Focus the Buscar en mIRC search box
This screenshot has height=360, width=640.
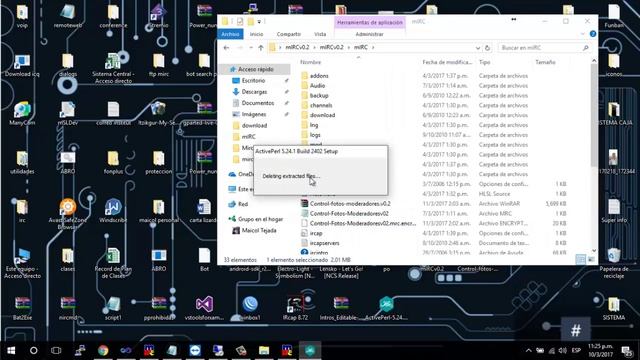544,48
